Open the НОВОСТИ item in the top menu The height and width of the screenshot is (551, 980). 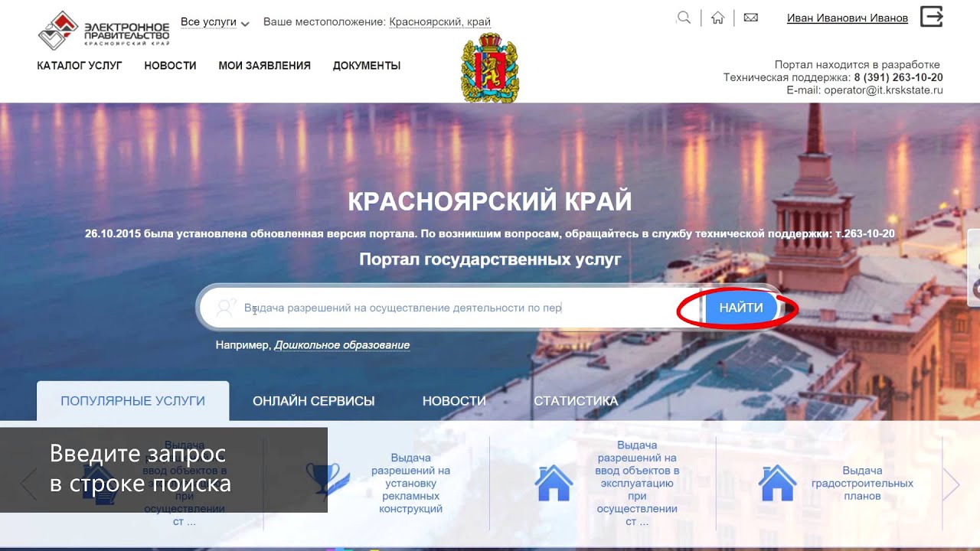pos(170,66)
